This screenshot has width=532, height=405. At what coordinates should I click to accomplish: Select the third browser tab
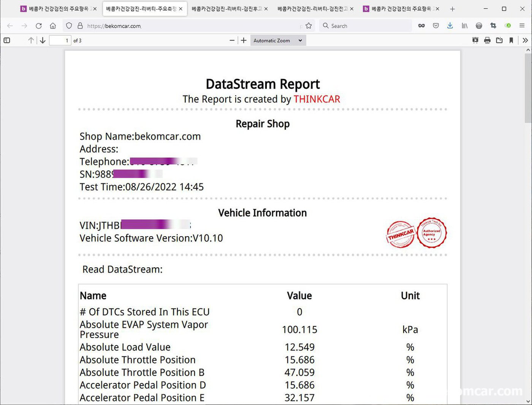[x=229, y=8]
